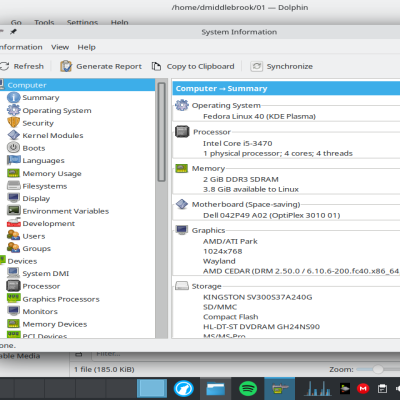Image resolution: width=400 pixels, height=400 pixels.
Task: Click '1 file (185.0 KiB)' status text in Dolphin
Action: [x=104, y=369]
